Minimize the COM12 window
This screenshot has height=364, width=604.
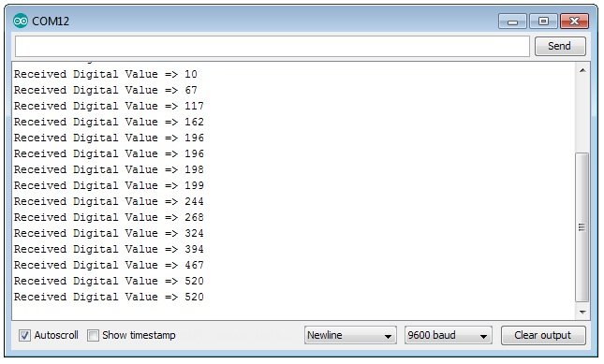(512, 22)
